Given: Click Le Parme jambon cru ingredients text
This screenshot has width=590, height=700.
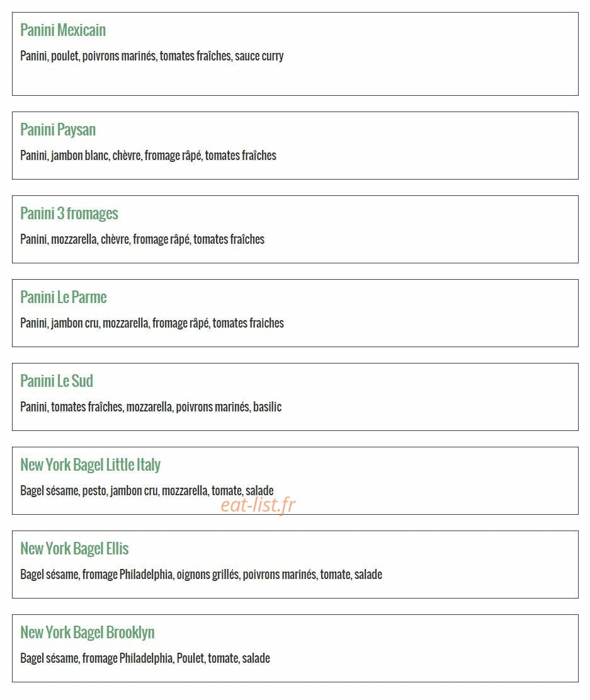Looking at the screenshot, I should 152,323.
